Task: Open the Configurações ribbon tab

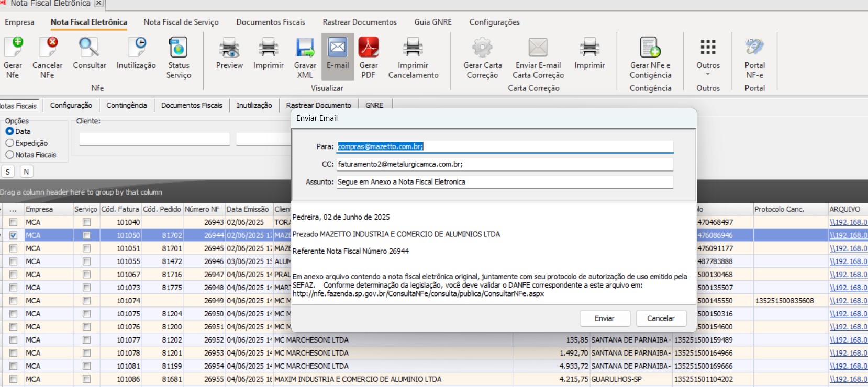Action: pos(494,22)
